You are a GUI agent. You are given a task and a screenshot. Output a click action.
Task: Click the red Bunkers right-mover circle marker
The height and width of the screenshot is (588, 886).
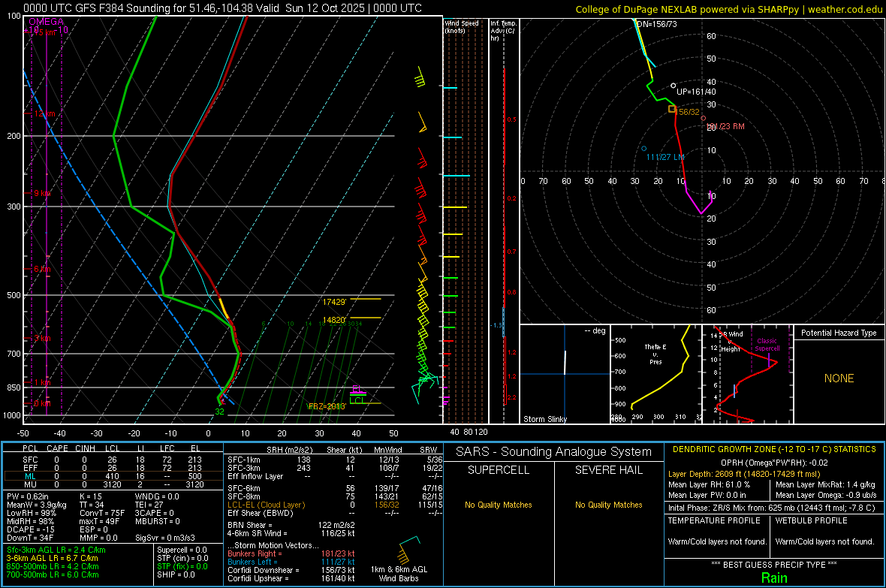pyautogui.click(x=704, y=118)
